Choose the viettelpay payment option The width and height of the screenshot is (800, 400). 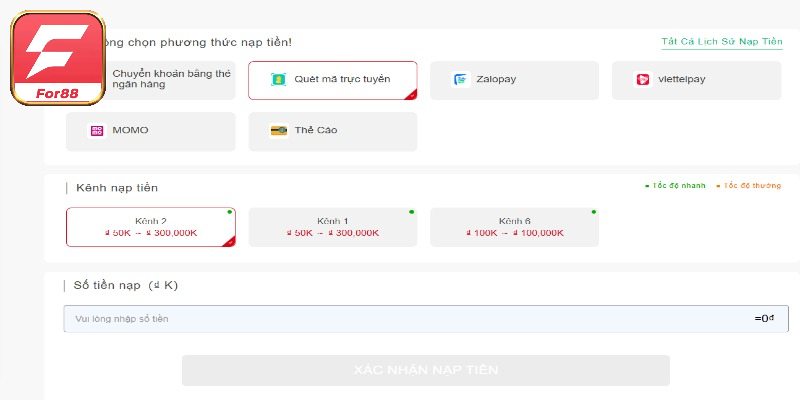(696, 80)
